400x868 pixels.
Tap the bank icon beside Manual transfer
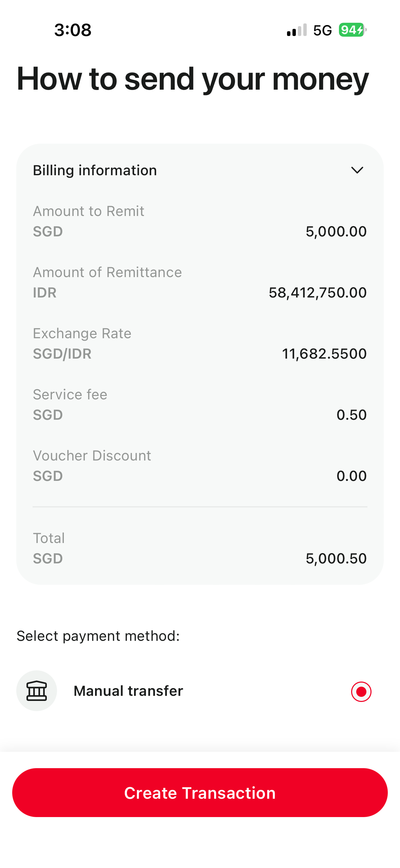[37, 691]
